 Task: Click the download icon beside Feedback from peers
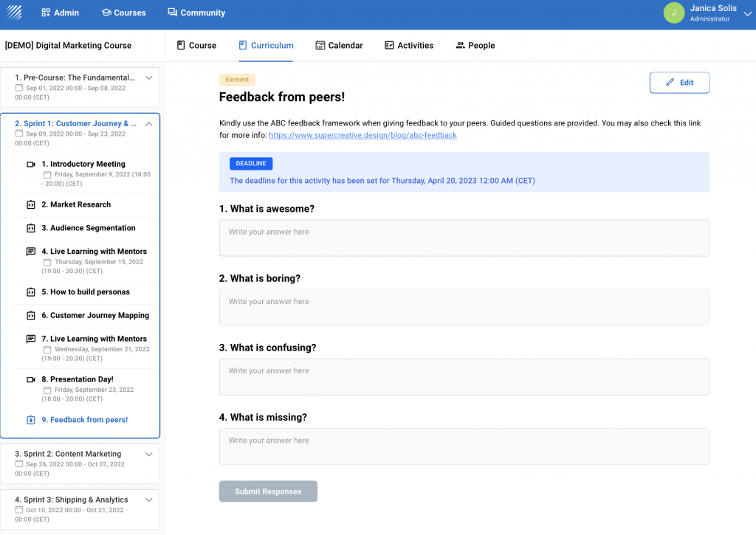point(31,420)
